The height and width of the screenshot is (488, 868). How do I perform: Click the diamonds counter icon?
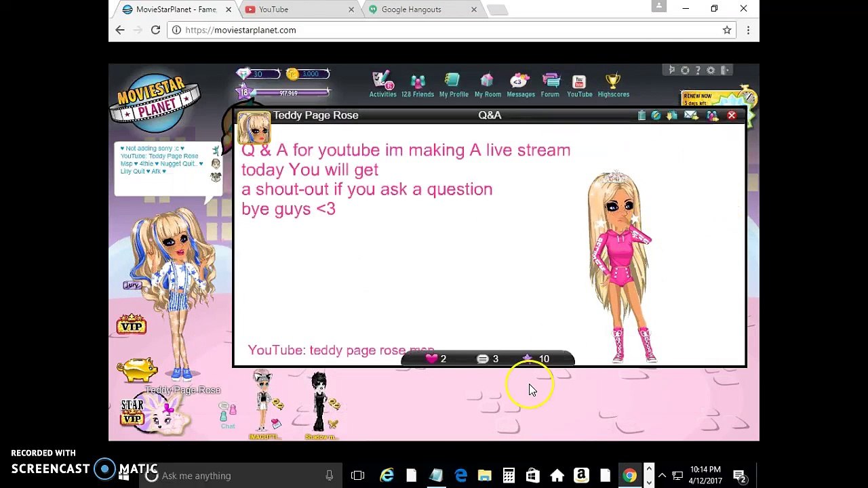[243, 74]
